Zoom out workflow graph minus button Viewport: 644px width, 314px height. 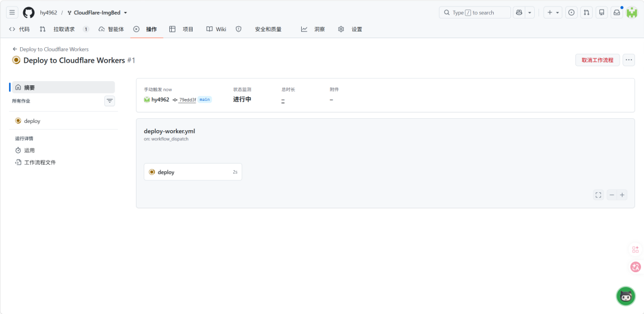(x=612, y=195)
